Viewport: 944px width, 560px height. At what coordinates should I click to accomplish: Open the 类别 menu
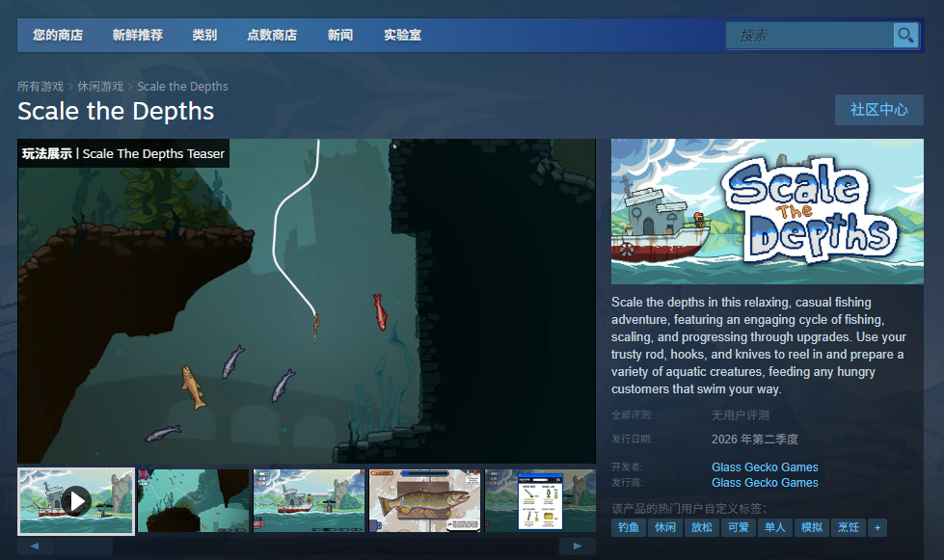point(204,36)
